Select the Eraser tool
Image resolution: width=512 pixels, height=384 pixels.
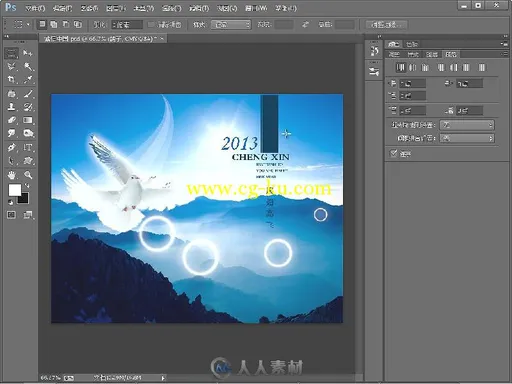(11, 120)
